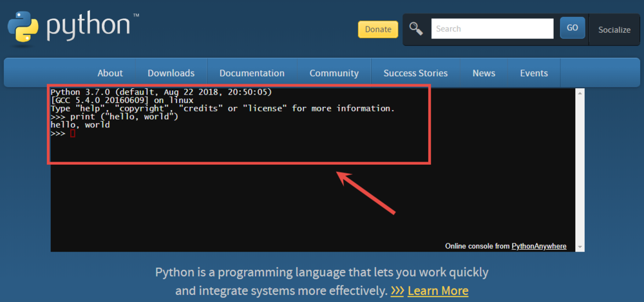Open the News menu
Image resolution: width=644 pixels, height=302 pixels.
484,73
